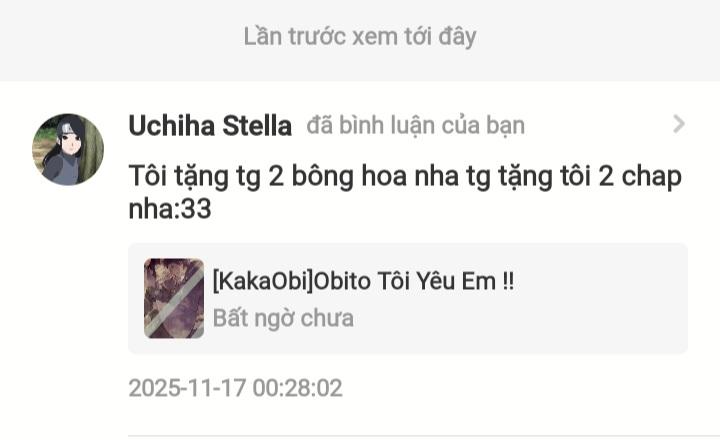Tap the divider line below the notification
The image size is (720, 440).
coord(424,435)
